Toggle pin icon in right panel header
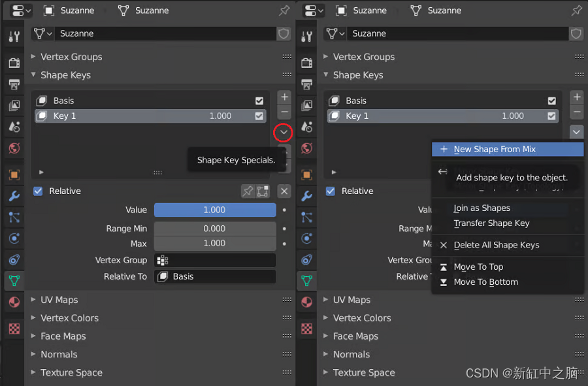 point(577,10)
